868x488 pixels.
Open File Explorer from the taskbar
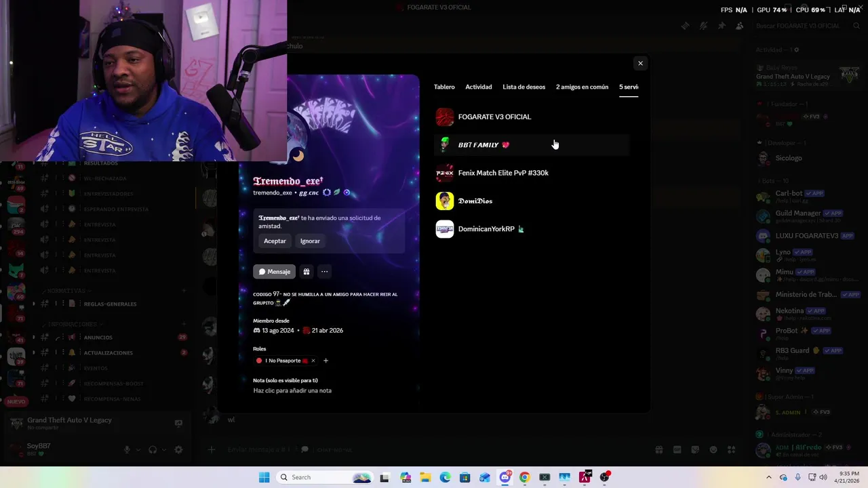(425, 477)
